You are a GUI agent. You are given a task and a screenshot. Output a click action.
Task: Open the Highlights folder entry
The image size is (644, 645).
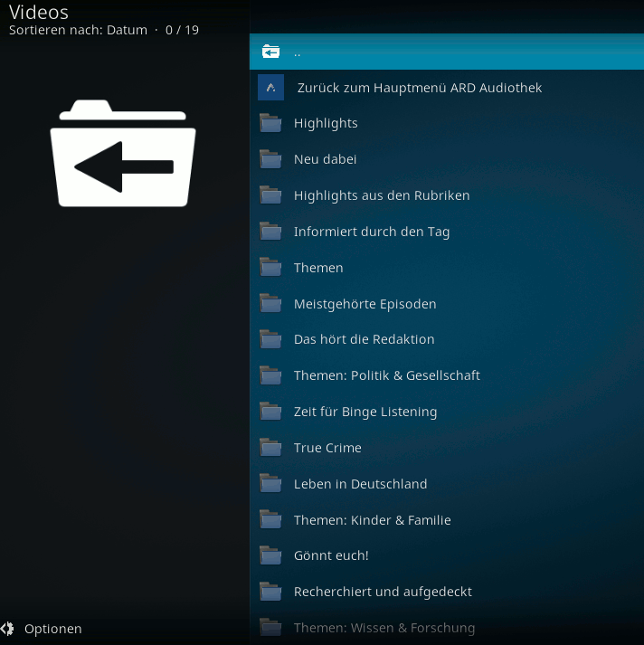click(326, 123)
